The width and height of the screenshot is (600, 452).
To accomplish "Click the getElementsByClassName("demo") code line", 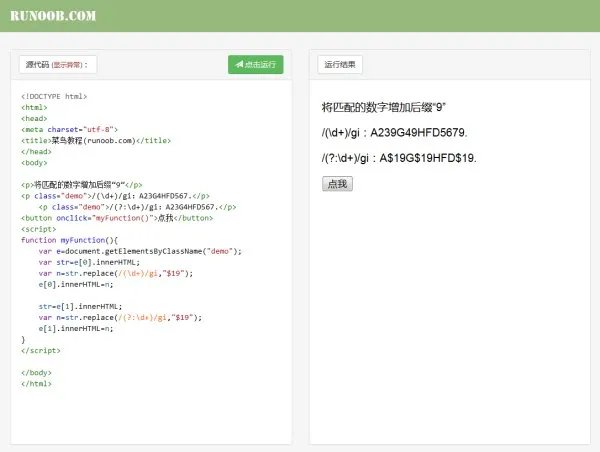I will coord(140,251).
